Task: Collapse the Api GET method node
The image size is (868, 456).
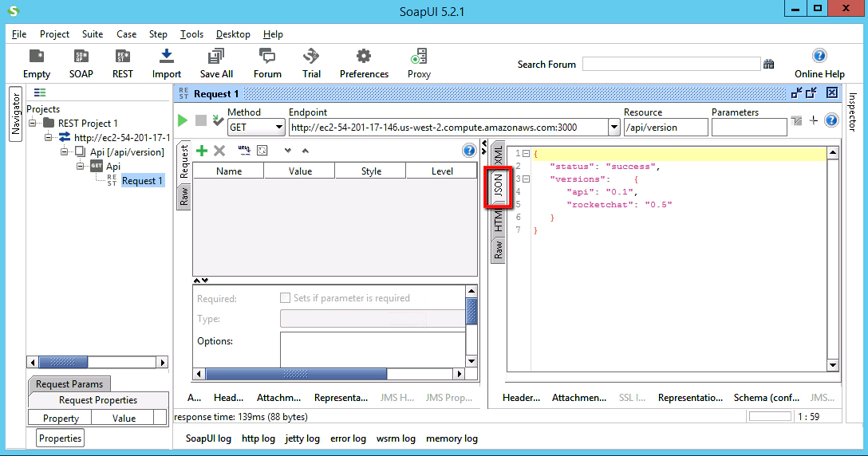Action: 81,166
